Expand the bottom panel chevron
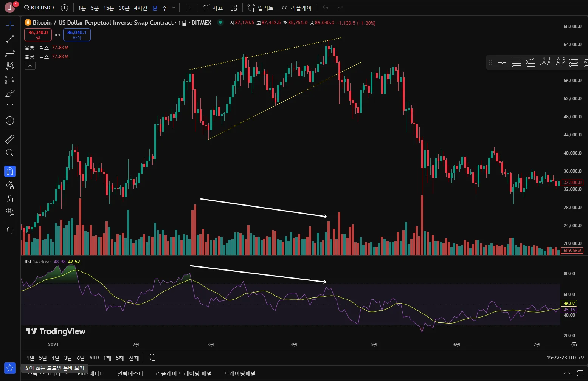 click(567, 373)
